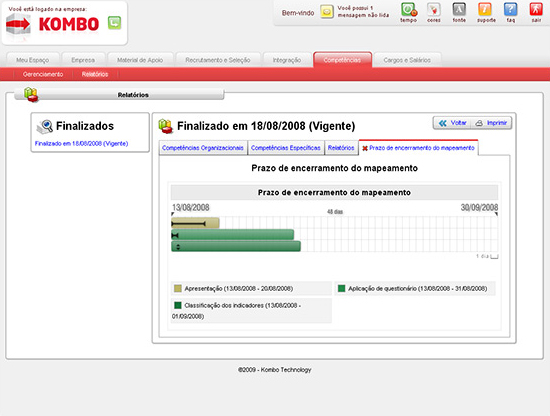Click the middle green Aplicação de questionário bar
Viewport: 550px width, 416px height.
(x=233, y=235)
